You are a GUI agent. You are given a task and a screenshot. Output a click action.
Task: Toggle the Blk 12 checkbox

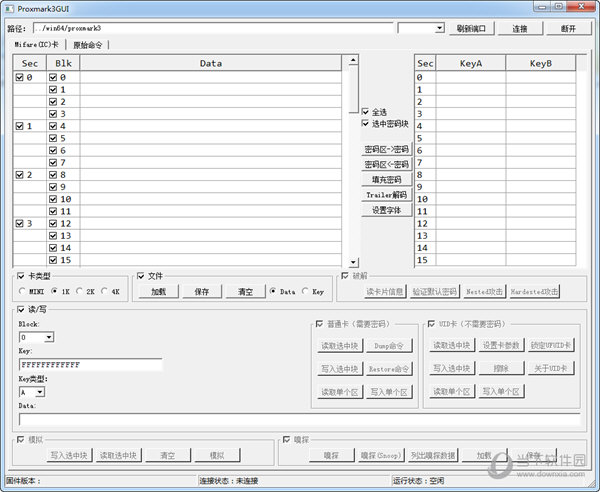click(53, 223)
